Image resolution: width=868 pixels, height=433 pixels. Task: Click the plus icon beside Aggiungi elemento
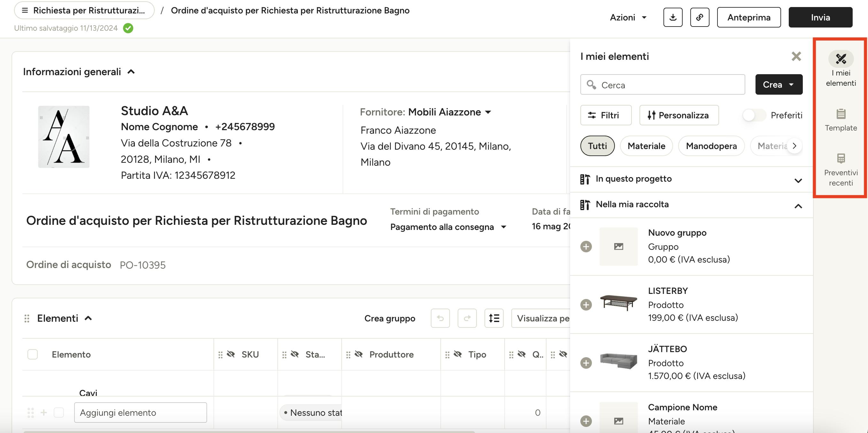(43, 413)
